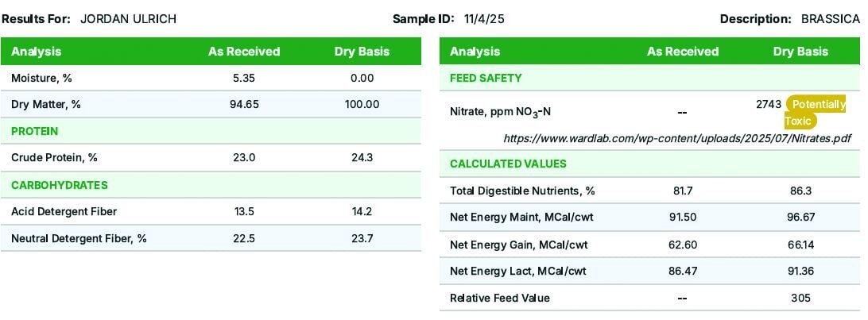The image size is (868, 320).
Task: Click the right table's Dry Basis header
Action: coord(800,52)
